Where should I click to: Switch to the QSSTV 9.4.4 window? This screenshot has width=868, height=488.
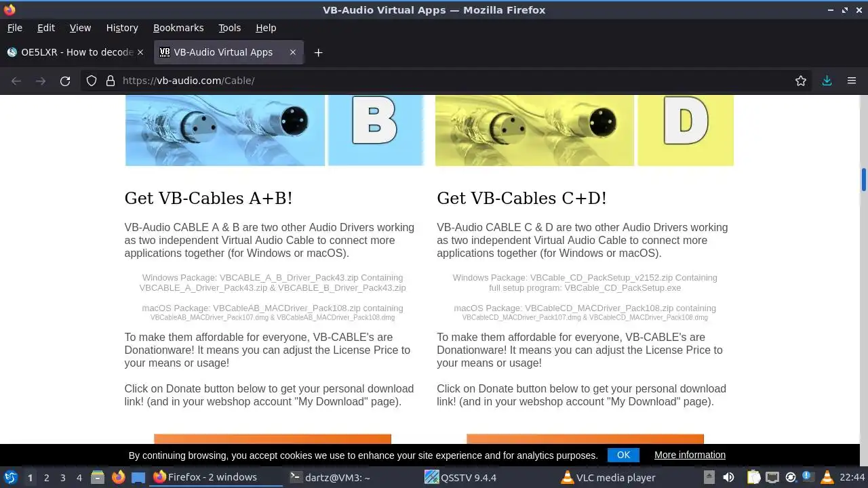coord(488,477)
